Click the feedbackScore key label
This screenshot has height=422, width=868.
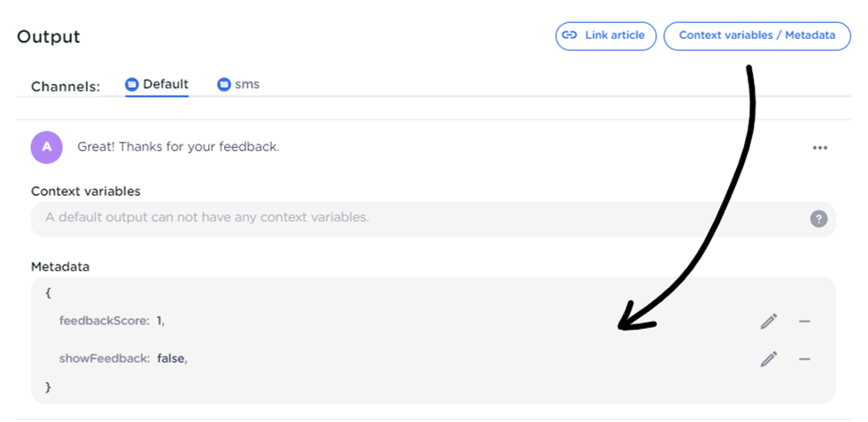pos(103,321)
